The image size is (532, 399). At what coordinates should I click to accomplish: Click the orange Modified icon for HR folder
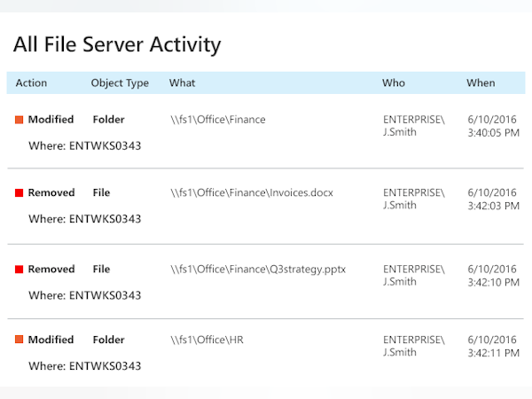(19, 340)
